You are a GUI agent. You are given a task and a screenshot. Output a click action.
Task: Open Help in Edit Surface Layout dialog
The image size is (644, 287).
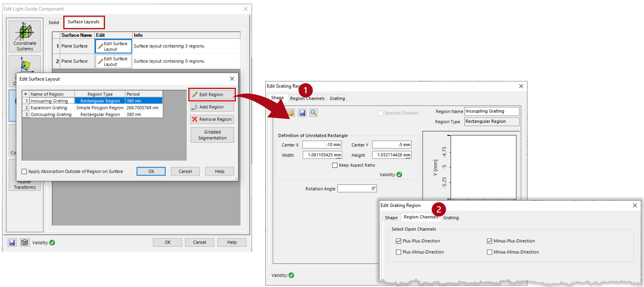tap(219, 171)
